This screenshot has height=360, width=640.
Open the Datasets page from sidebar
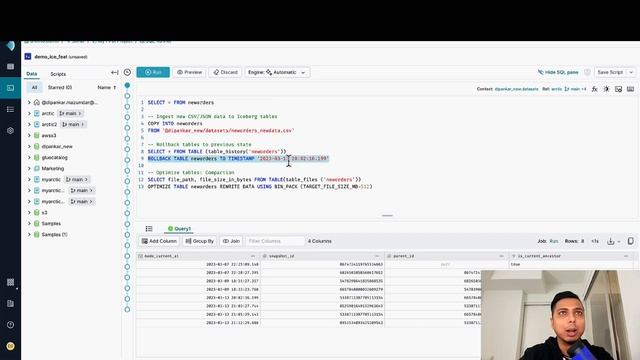coord(11,67)
